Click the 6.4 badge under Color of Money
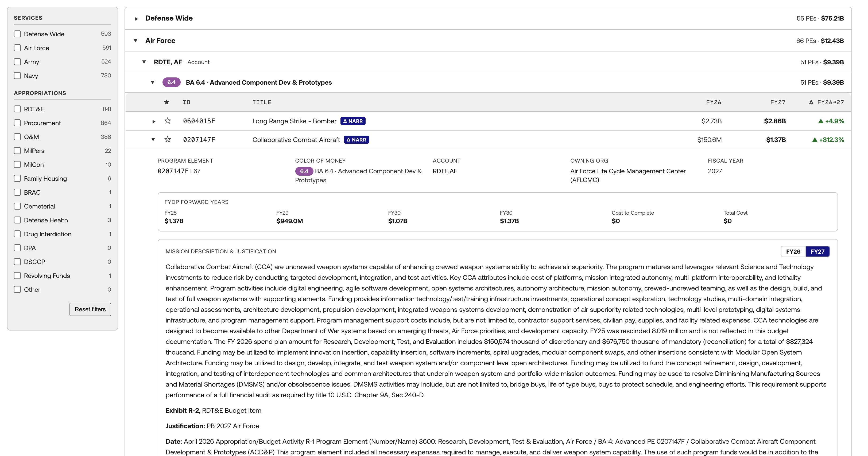This screenshot has width=868, height=456. [x=304, y=171]
